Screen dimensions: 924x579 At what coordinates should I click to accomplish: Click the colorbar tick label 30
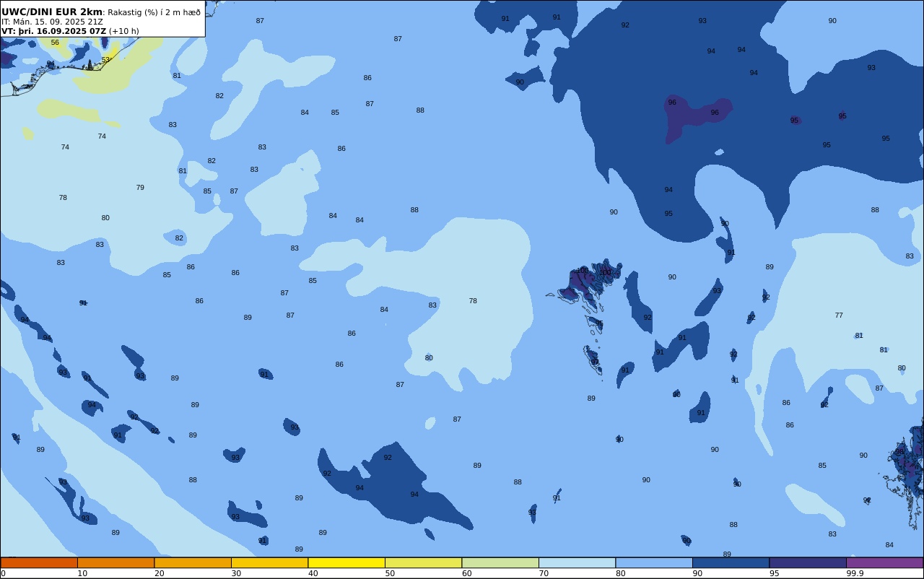click(236, 573)
